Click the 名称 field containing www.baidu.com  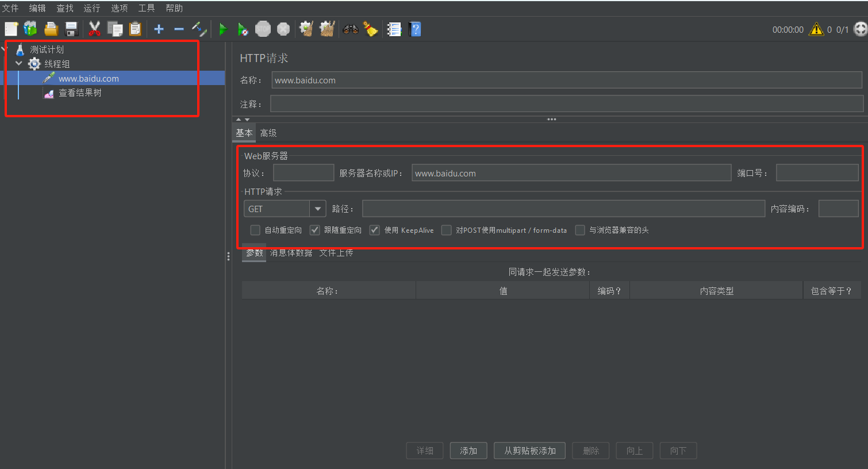click(x=567, y=80)
